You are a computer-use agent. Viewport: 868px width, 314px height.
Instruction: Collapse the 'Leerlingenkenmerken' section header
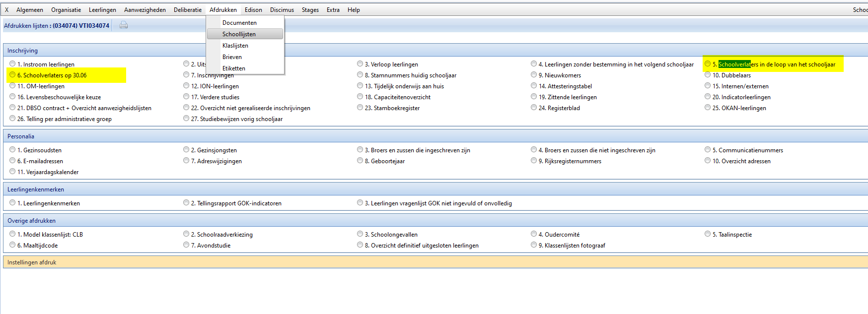pyautogui.click(x=36, y=189)
